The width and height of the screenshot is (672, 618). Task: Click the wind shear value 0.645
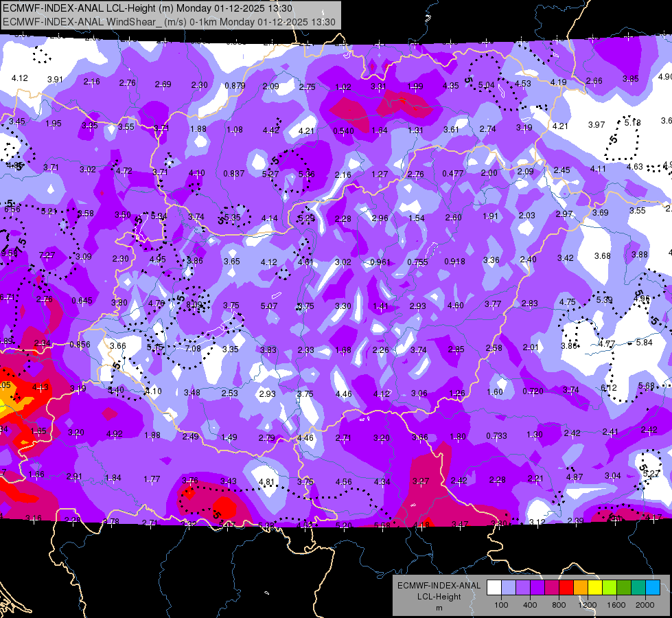pos(82,301)
